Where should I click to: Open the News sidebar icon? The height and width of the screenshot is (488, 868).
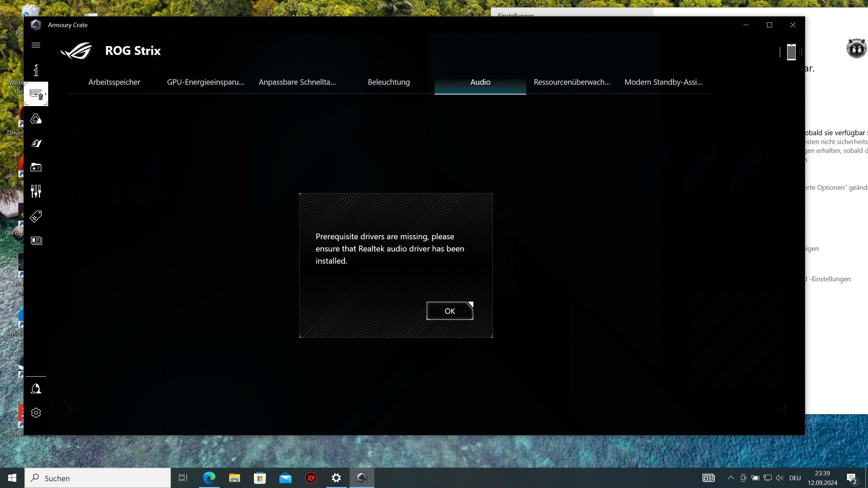tap(36, 240)
